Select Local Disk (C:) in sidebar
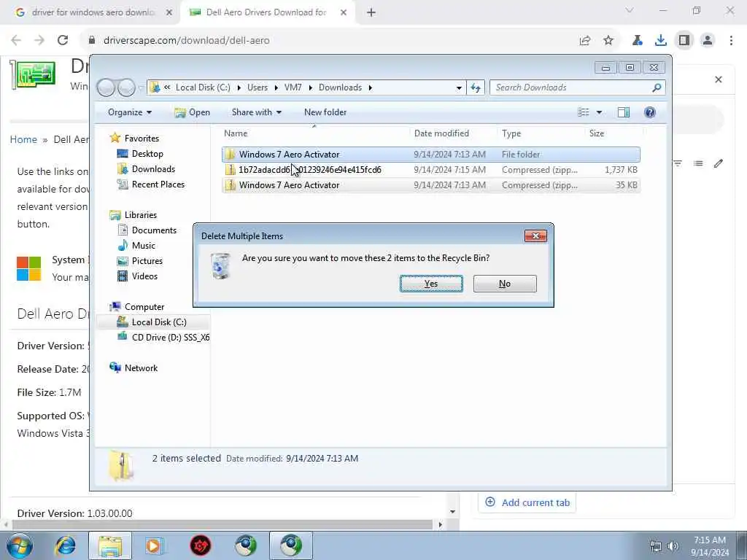Image resolution: width=747 pixels, height=560 pixels. pyautogui.click(x=152, y=322)
